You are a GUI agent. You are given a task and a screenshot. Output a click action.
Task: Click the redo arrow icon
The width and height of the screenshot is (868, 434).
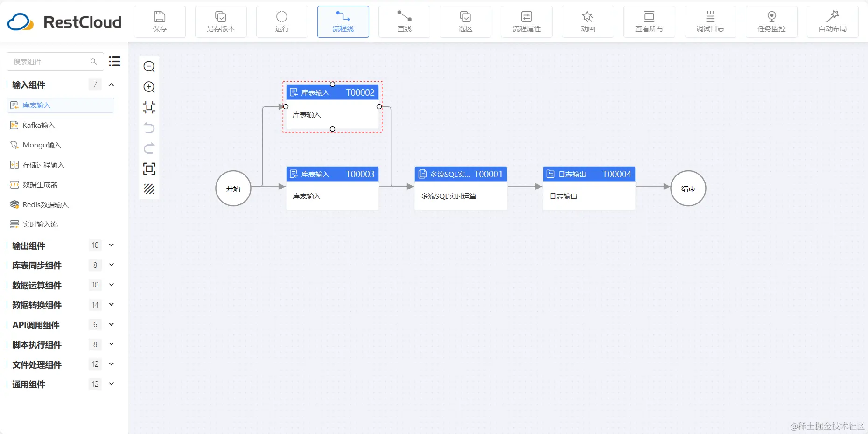click(149, 148)
